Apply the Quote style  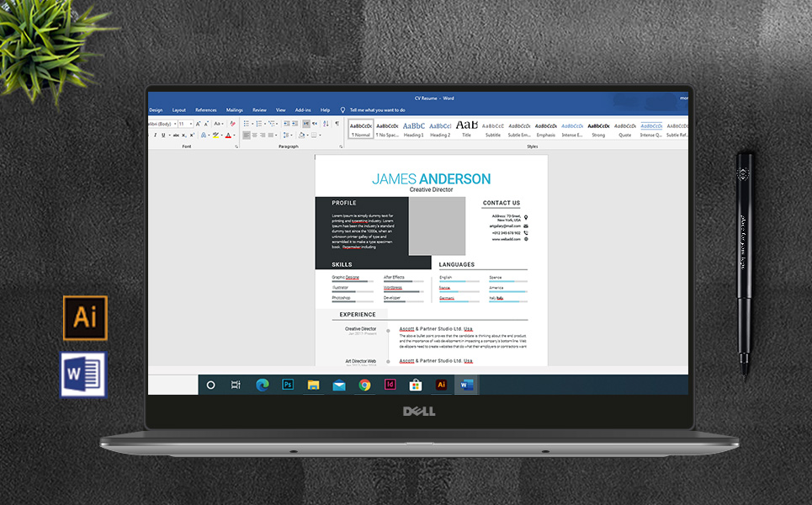(625, 130)
